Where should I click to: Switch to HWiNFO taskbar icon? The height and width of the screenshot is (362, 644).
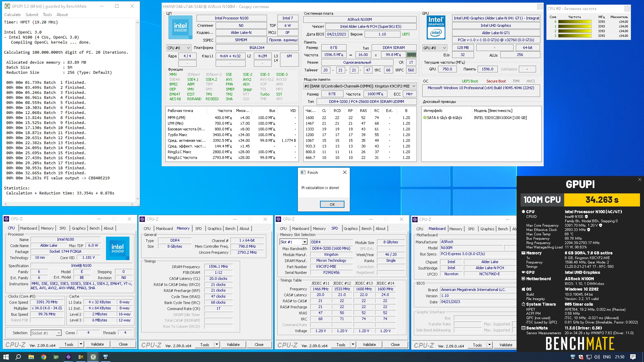pos(106,357)
